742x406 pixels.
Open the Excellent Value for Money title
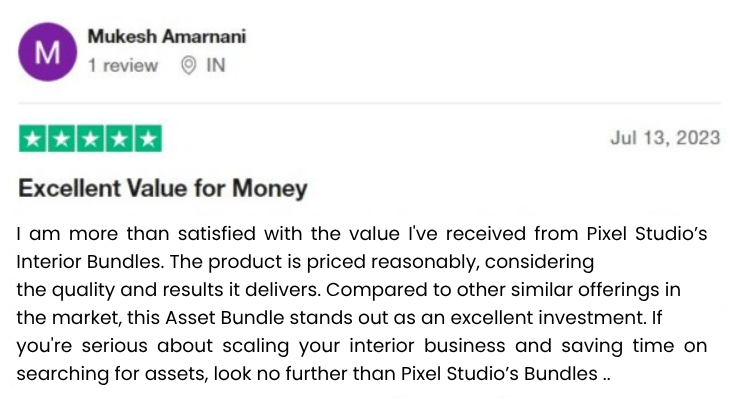(x=163, y=188)
